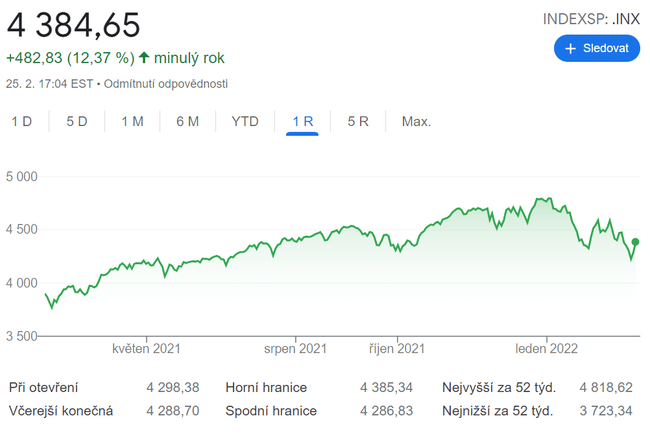Click the plus icon in Sledovat button
Image resolution: width=650 pixels, height=437 pixels.
click(571, 48)
